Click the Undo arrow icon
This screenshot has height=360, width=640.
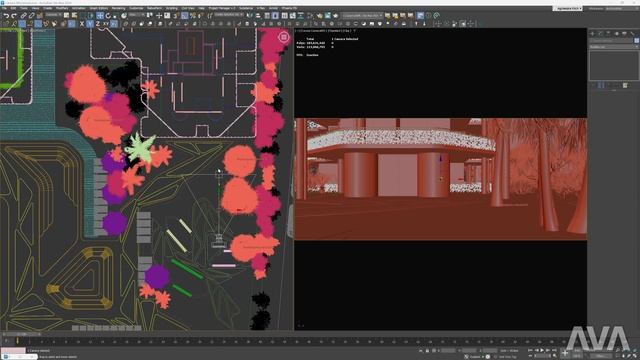coord(6,16)
